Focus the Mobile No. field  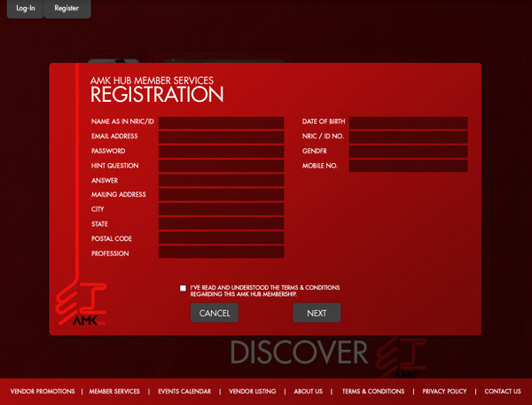[x=408, y=167]
